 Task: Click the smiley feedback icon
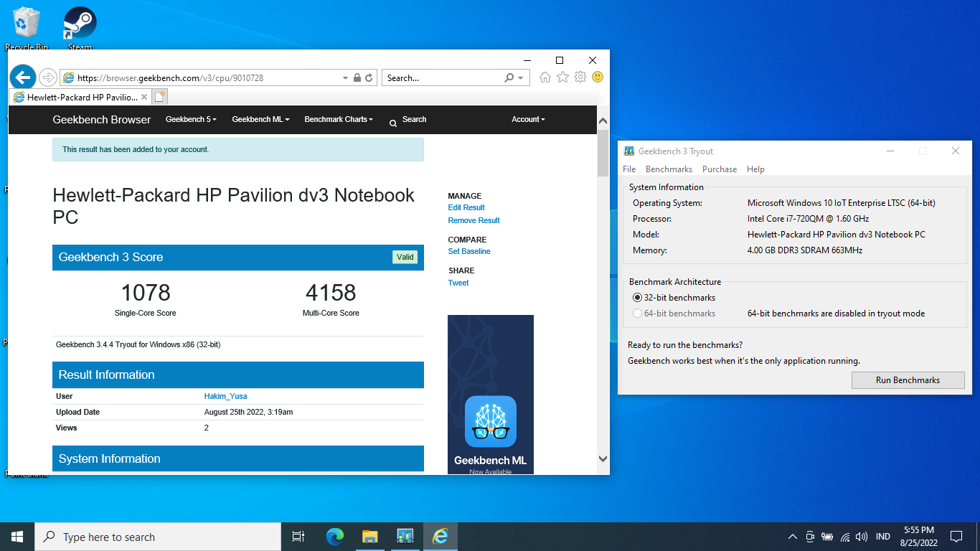click(x=598, y=77)
